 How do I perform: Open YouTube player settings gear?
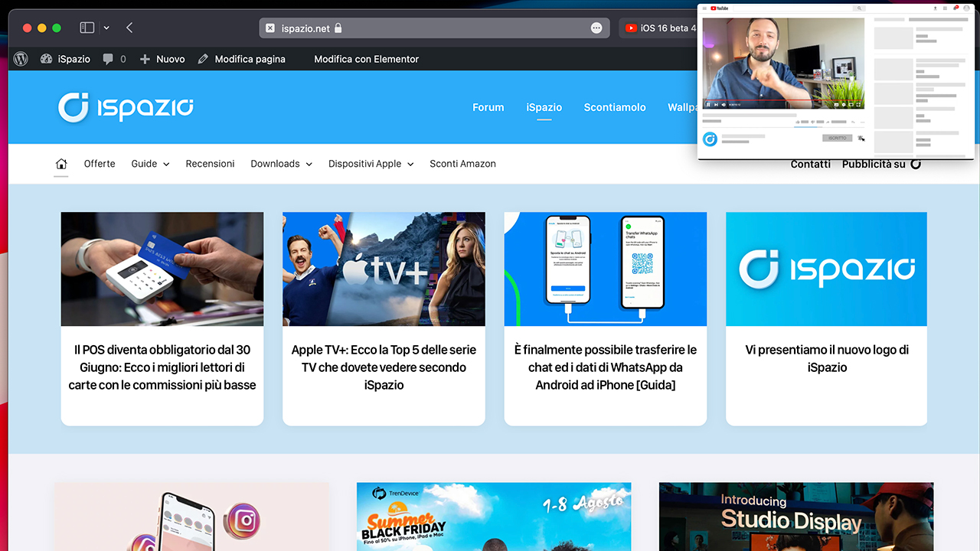(843, 104)
